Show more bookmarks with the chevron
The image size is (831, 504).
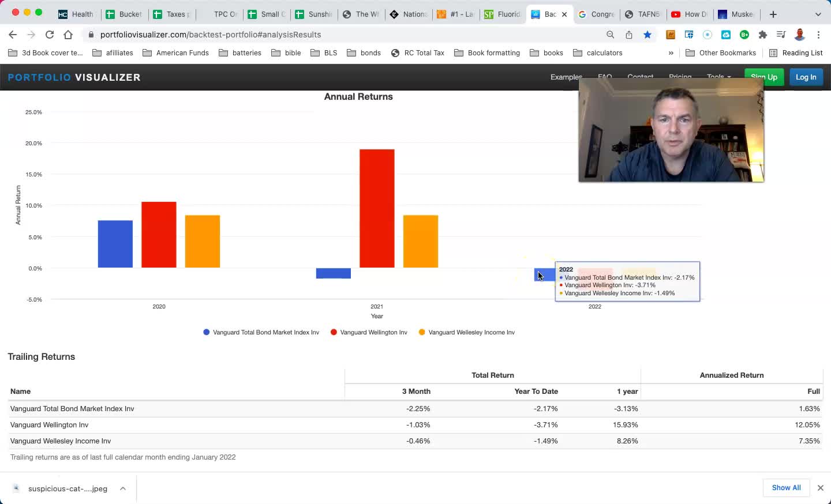tap(671, 53)
